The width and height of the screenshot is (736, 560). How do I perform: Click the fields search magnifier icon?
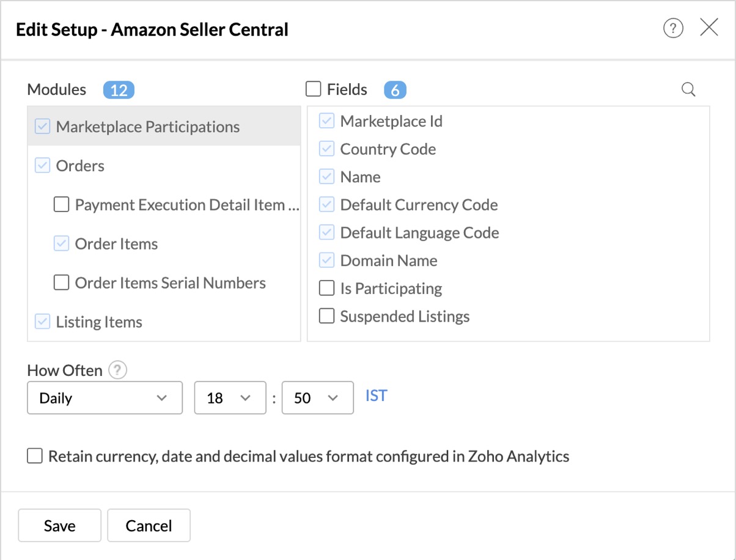pyautogui.click(x=688, y=90)
